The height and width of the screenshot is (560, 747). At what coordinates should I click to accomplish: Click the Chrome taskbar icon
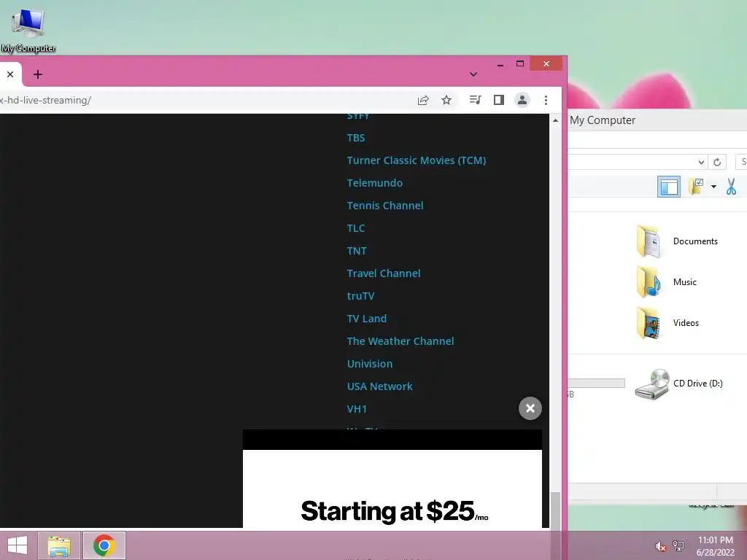click(104, 545)
